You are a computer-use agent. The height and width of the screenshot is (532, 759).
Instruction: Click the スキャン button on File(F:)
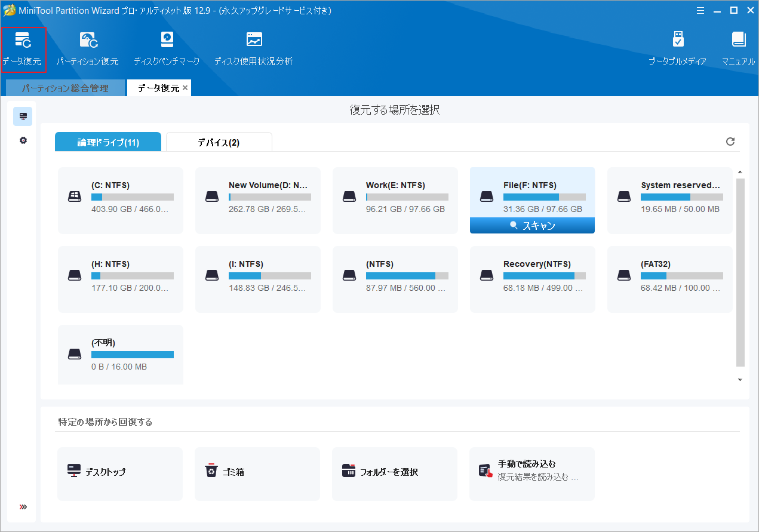[x=532, y=225]
